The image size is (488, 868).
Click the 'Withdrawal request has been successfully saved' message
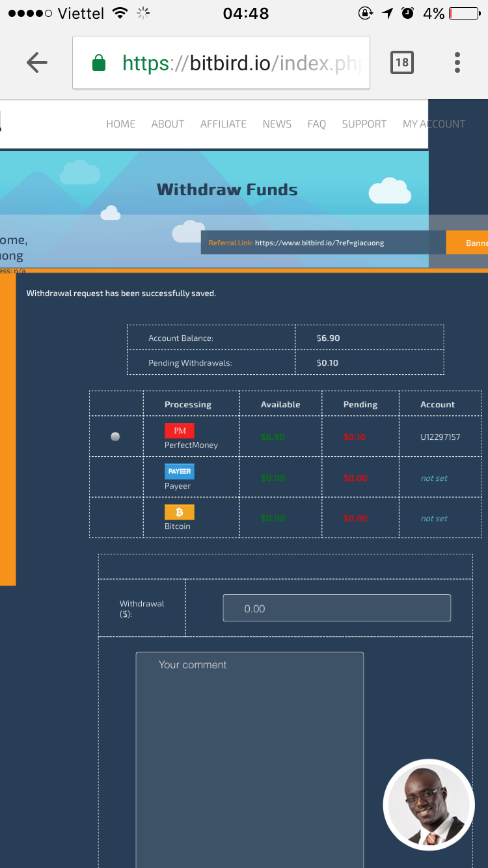[121, 293]
